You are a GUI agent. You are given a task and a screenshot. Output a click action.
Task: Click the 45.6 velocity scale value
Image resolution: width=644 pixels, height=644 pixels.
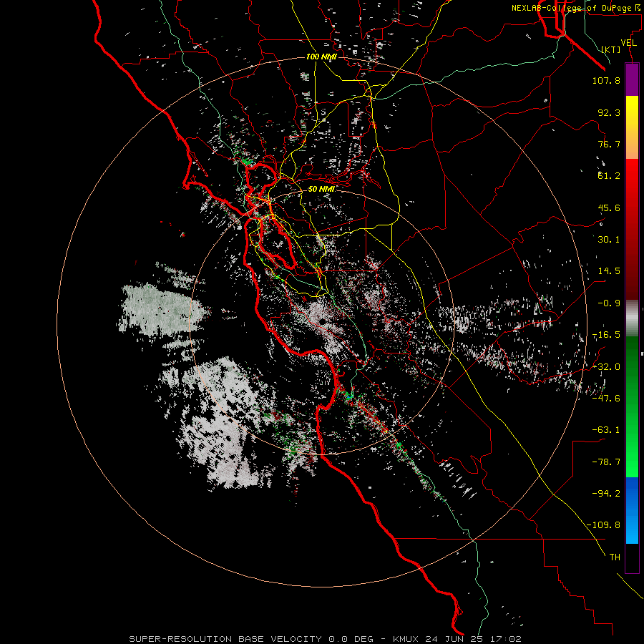[609, 208]
